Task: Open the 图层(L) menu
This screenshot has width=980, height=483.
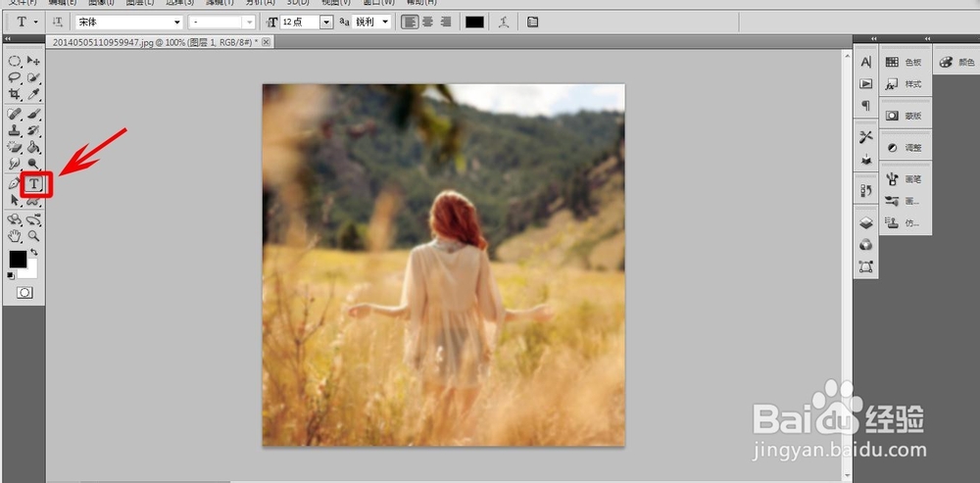Action: tap(139, 3)
